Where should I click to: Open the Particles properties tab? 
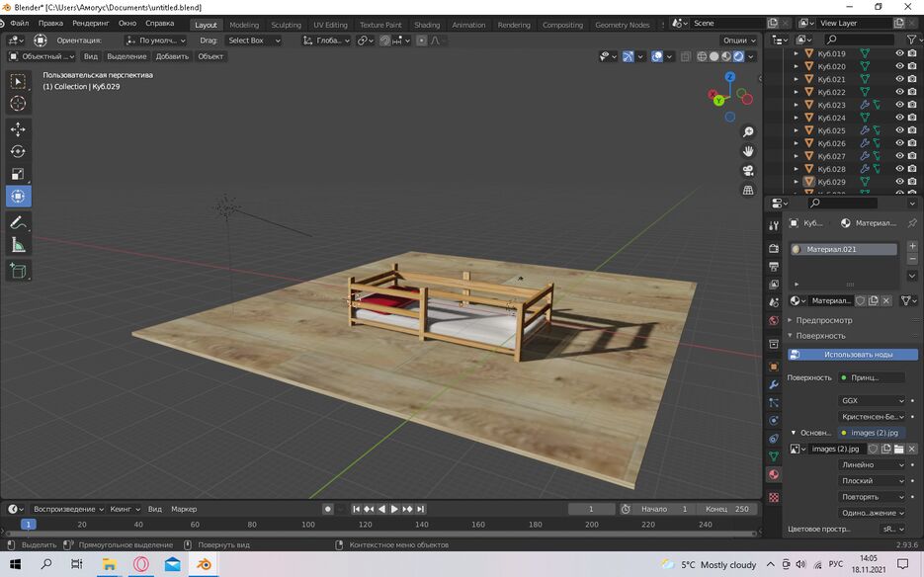pyautogui.click(x=774, y=403)
